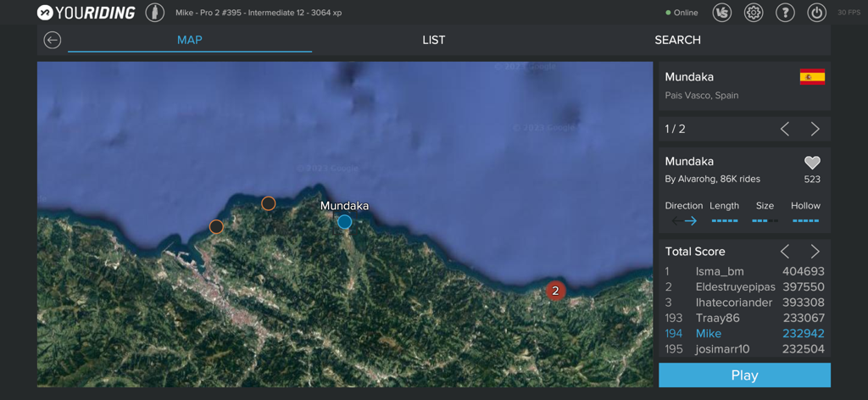Select highlighted leaderboard entry Mike
The height and width of the screenshot is (400, 868).
[x=744, y=334]
